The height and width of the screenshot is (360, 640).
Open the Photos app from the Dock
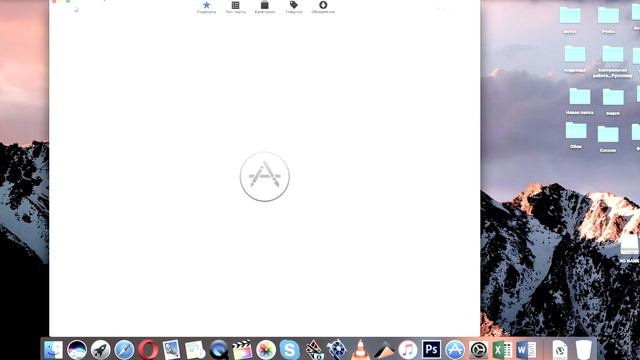(266, 350)
